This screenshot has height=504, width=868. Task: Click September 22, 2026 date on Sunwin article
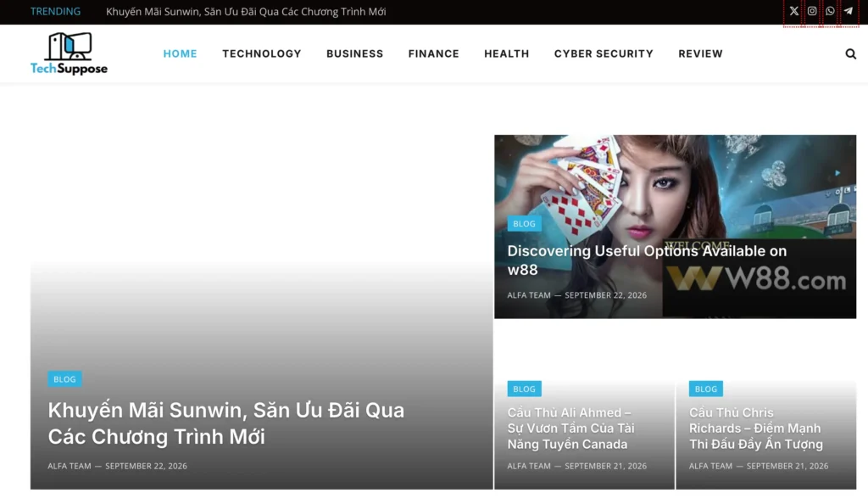coord(146,466)
